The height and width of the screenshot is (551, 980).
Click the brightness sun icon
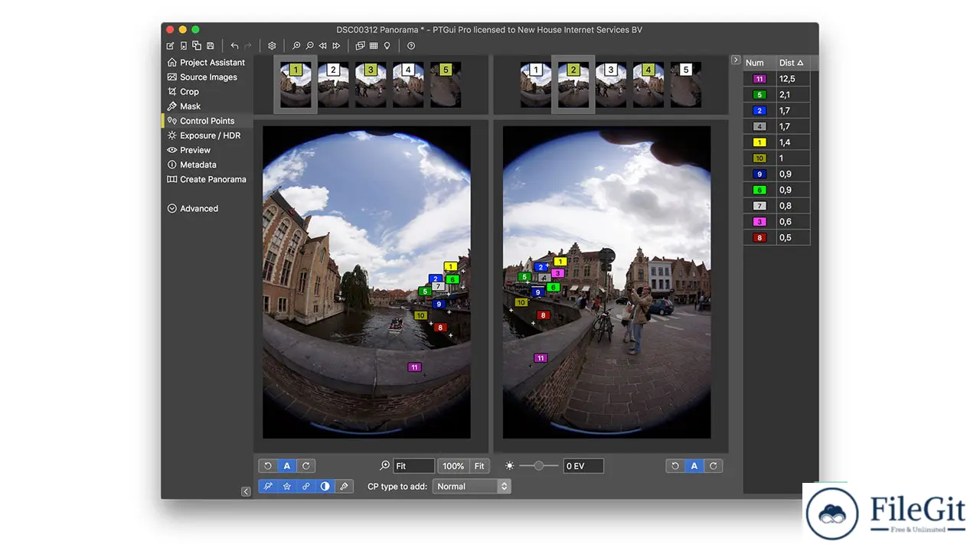[x=510, y=465]
